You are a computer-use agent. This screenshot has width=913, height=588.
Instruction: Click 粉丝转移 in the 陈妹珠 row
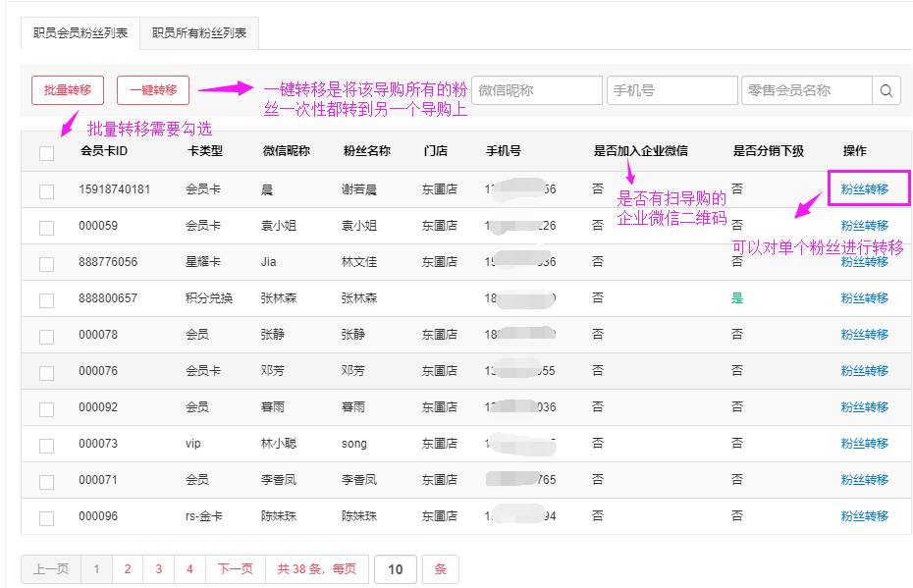[864, 516]
